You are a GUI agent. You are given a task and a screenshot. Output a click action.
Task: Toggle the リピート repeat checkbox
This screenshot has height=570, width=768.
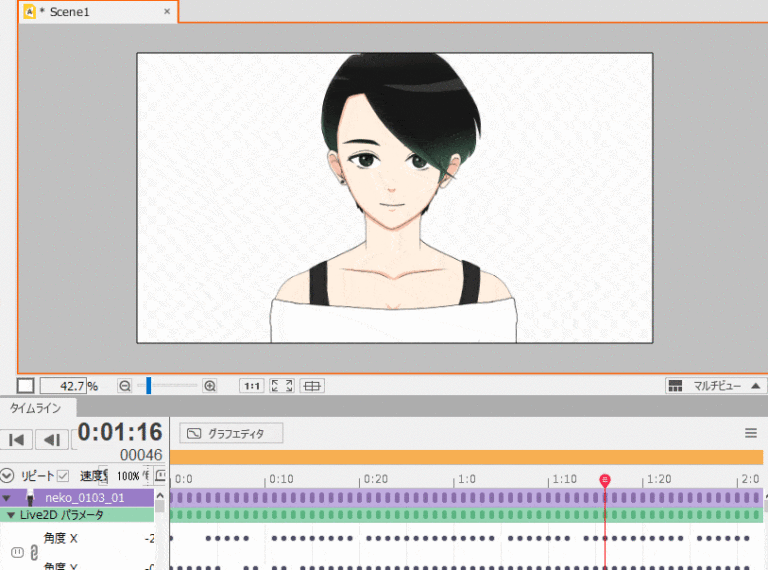tap(63, 476)
